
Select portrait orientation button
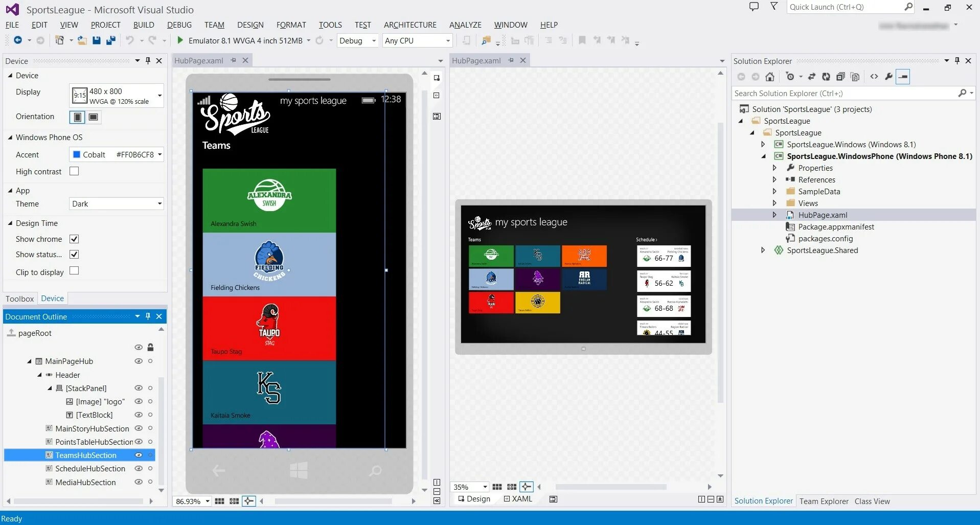(77, 117)
